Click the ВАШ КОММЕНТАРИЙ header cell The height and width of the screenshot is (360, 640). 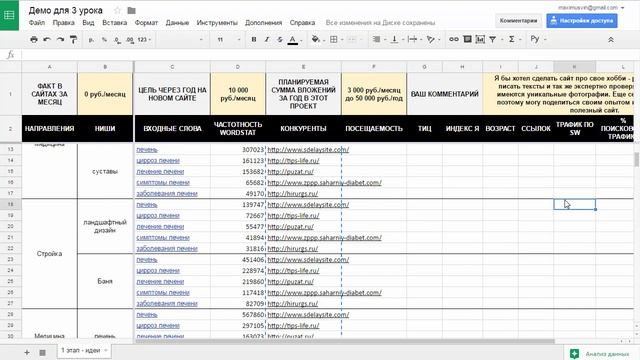point(444,94)
